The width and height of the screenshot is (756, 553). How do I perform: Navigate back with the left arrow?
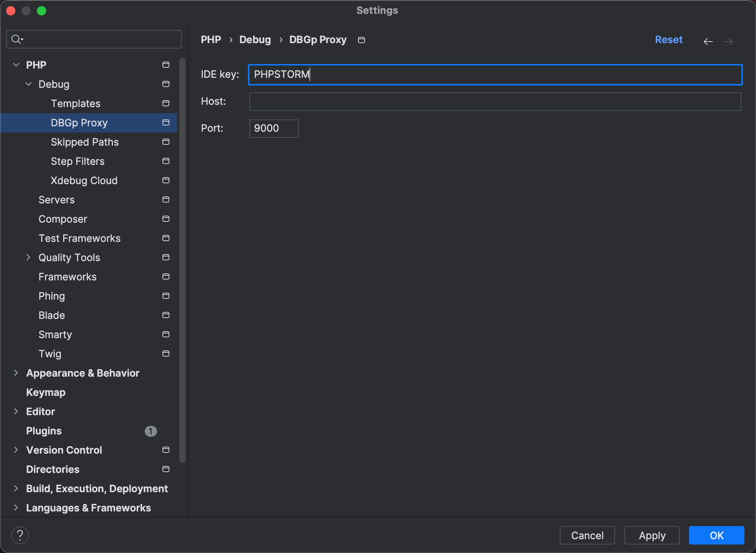click(708, 41)
